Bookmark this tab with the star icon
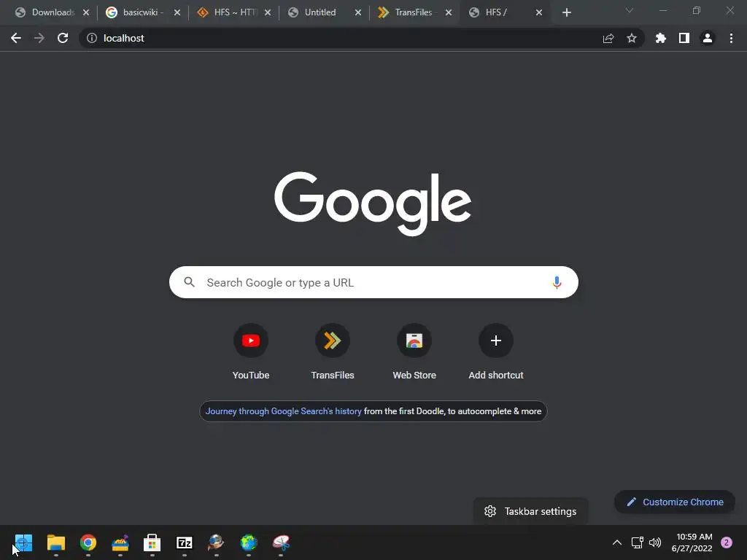This screenshot has width=747, height=560. coord(632,38)
